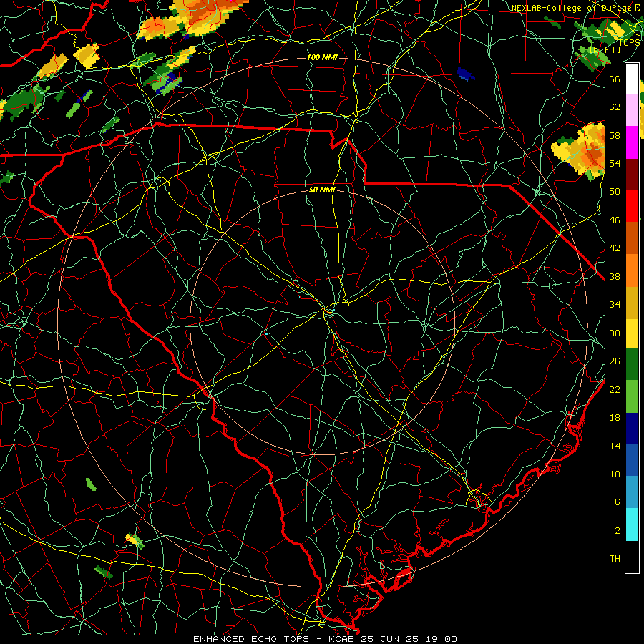Click the "38" legend value
Viewport: 644px width, 644px height.
tap(615, 276)
